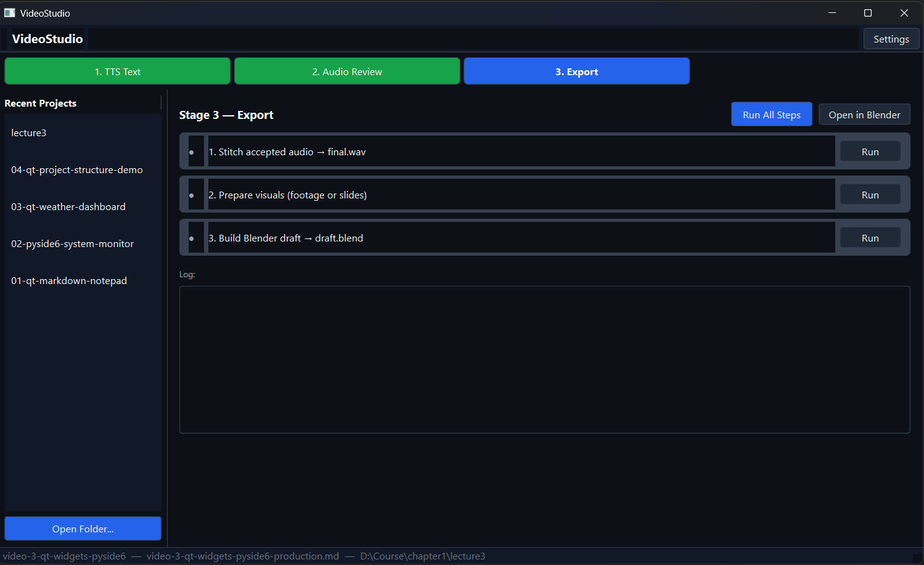924x565 pixels.
Task: Click the VideoStudio icon in the title bar
Action: point(10,12)
